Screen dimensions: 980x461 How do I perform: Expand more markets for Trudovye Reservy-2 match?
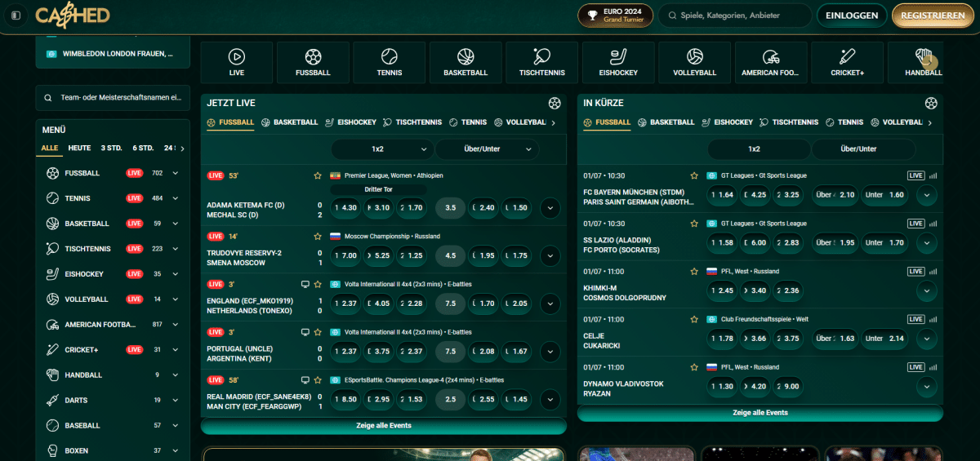550,256
